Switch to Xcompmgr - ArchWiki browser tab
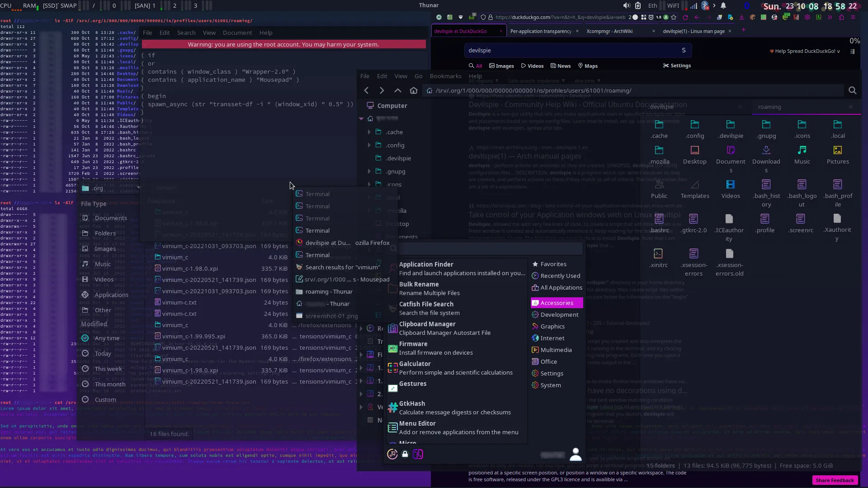The image size is (868, 488). [x=609, y=31]
